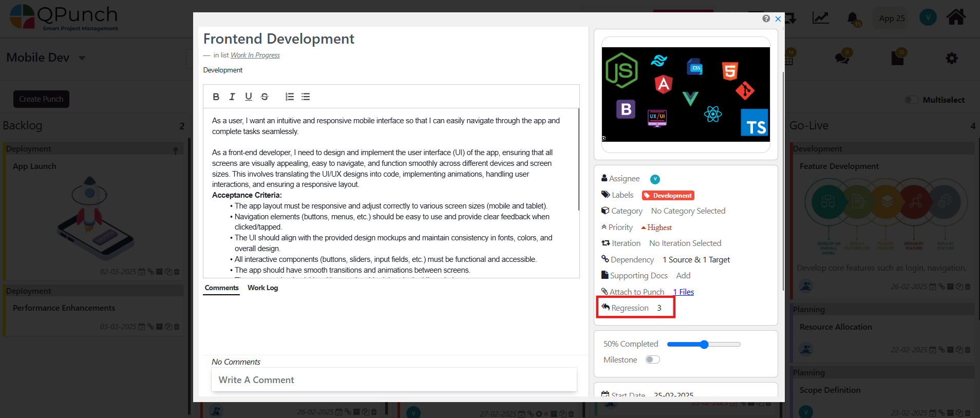Expand the Mobile Dev project dropdown
The height and width of the screenshot is (418, 980).
[x=82, y=58]
